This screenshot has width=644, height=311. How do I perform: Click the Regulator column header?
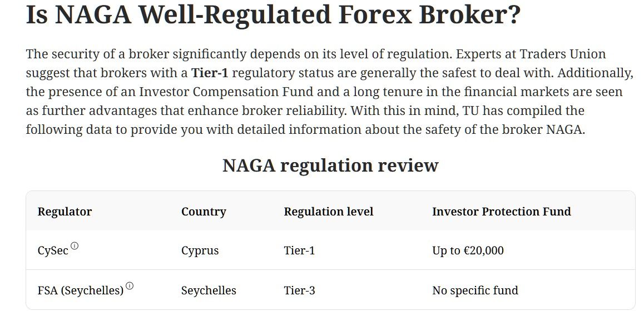65,212
